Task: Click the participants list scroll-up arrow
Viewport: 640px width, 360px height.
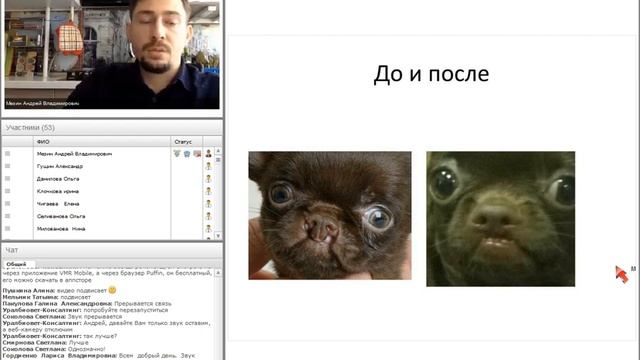Action: pyautogui.click(x=218, y=151)
